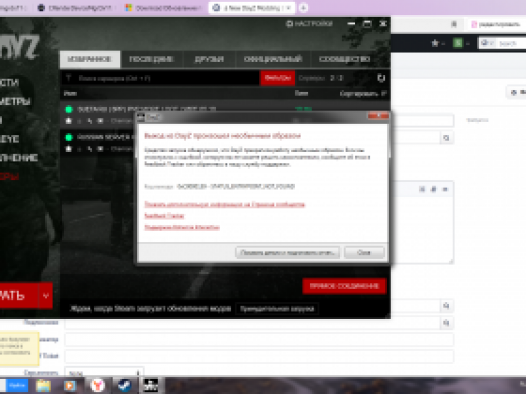The image size is (526, 394).
Task: Click the show details and prepare report button
Action: coord(287,252)
